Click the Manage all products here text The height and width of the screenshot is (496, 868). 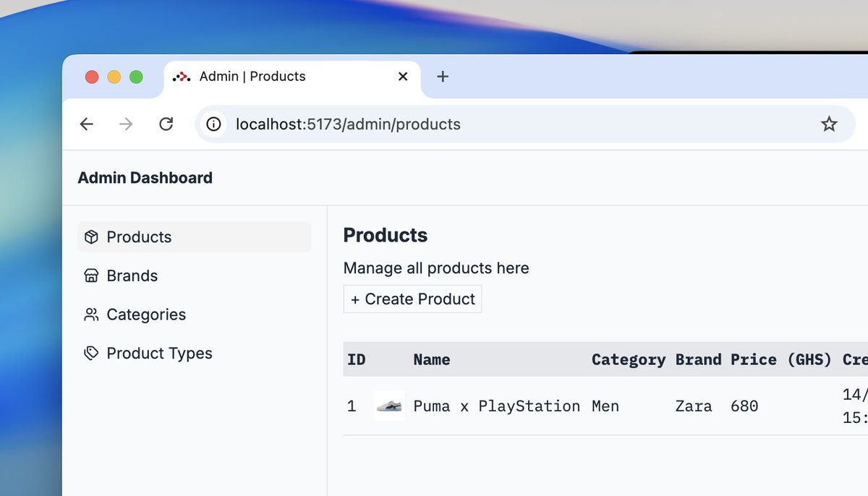pyautogui.click(x=436, y=268)
